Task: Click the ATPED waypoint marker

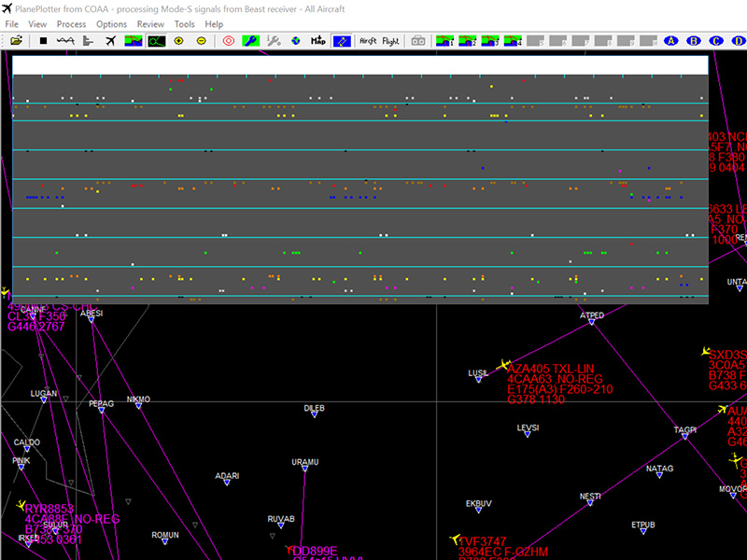Action: pyautogui.click(x=591, y=322)
